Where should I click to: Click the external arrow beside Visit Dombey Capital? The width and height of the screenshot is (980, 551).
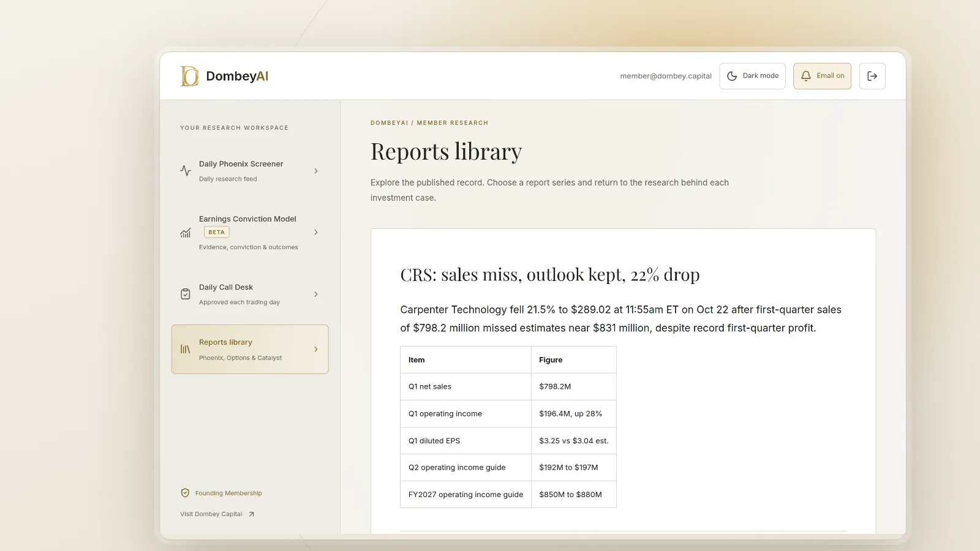[251, 514]
